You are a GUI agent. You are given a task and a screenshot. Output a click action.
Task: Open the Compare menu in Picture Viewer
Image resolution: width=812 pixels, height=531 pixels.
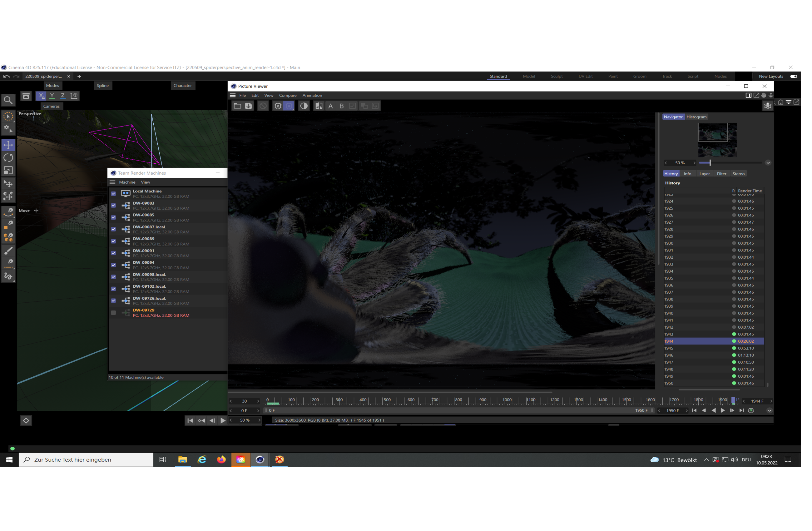[x=288, y=96]
